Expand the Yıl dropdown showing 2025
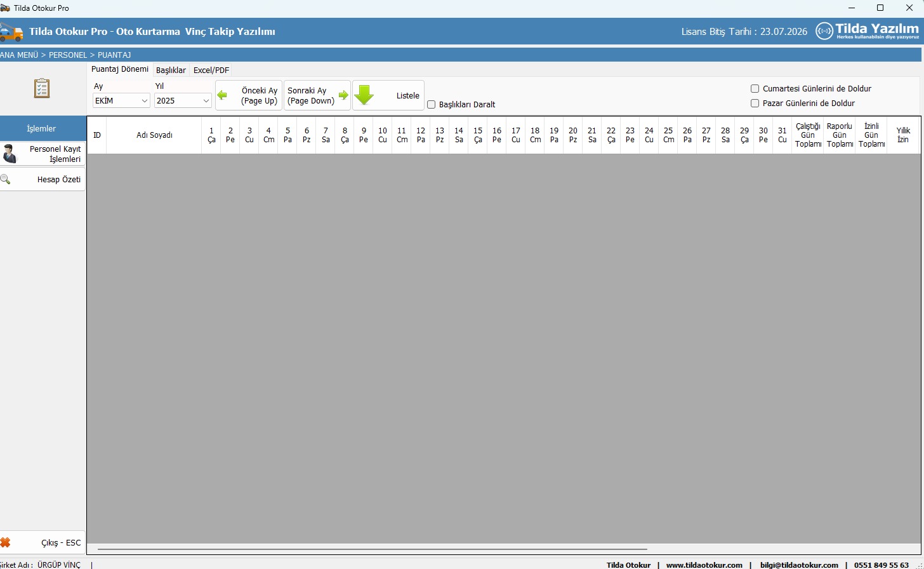The image size is (924, 569). click(x=183, y=101)
